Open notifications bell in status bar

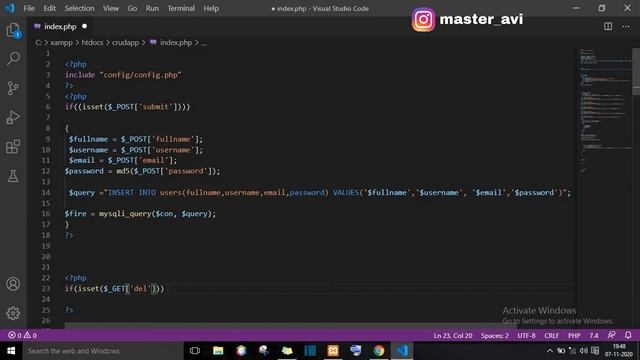(628, 335)
